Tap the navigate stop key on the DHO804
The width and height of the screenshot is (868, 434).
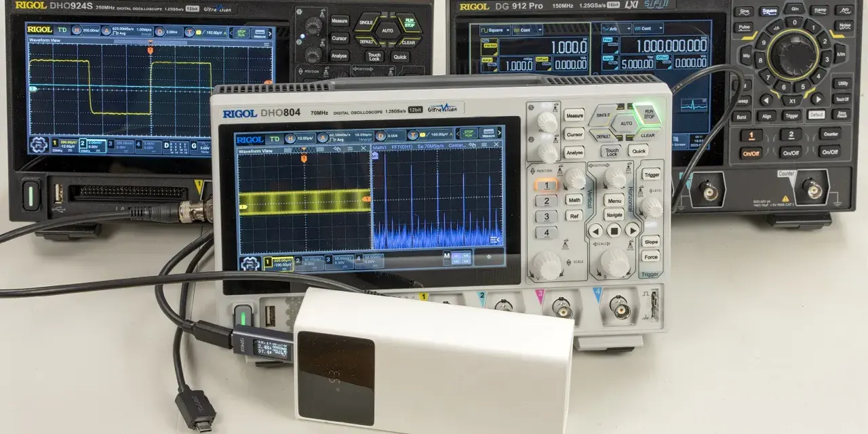click(x=614, y=230)
